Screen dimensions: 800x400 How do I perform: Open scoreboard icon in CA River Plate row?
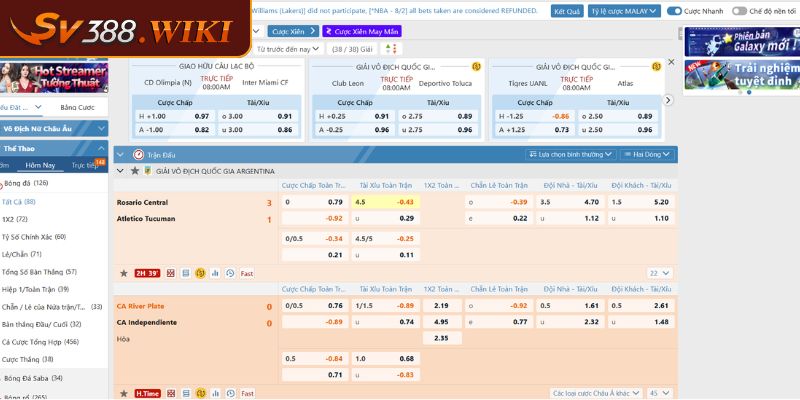(x=170, y=394)
